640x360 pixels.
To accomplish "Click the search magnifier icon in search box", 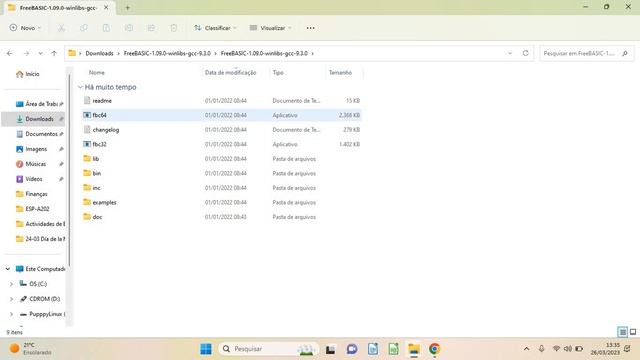I will (x=625, y=53).
